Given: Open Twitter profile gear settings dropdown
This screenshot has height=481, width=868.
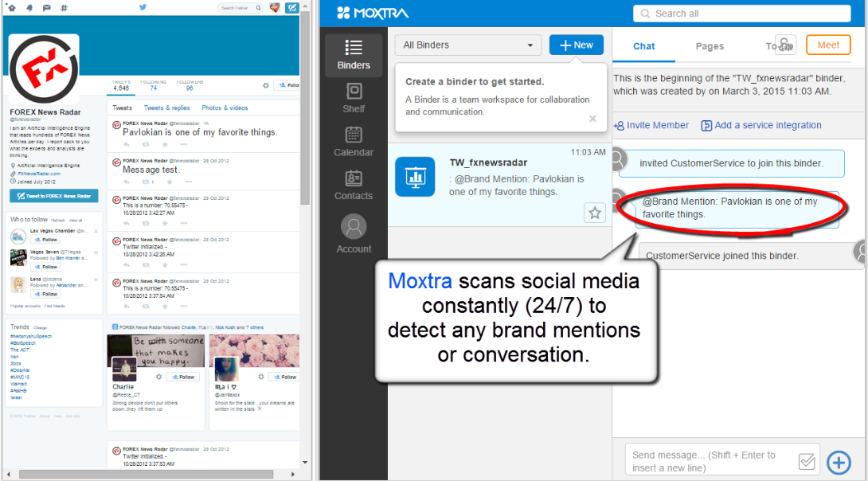Looking at the screenshot, I should coord(266,85).
